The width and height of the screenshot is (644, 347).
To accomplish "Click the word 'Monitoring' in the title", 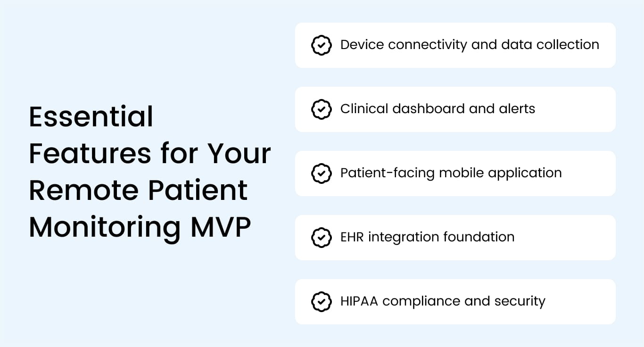I will pyautogui.click(x=105, y=228).
